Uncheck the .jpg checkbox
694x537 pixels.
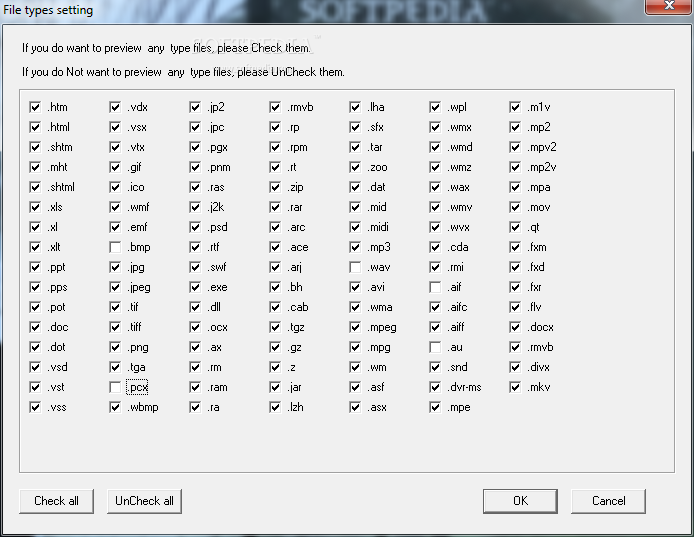[x=115, y=267]
